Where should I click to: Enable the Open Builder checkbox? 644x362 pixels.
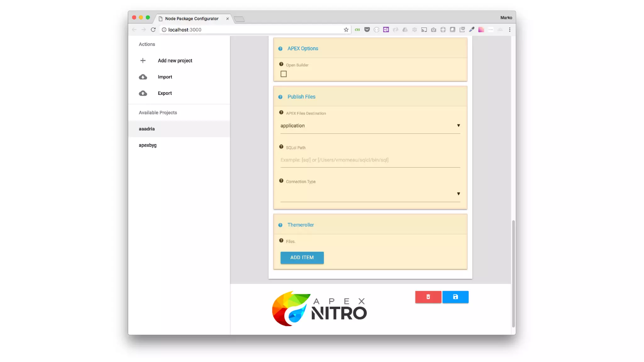pos(284,74)
